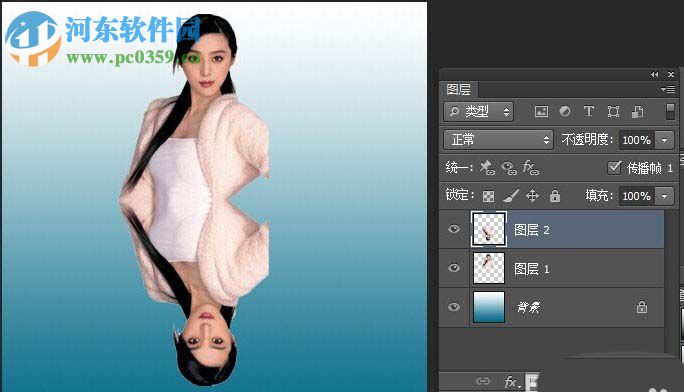Select the 图层 1 layer name
The width and height of the screenshot is (684, 392).
(x=531, y=269)
